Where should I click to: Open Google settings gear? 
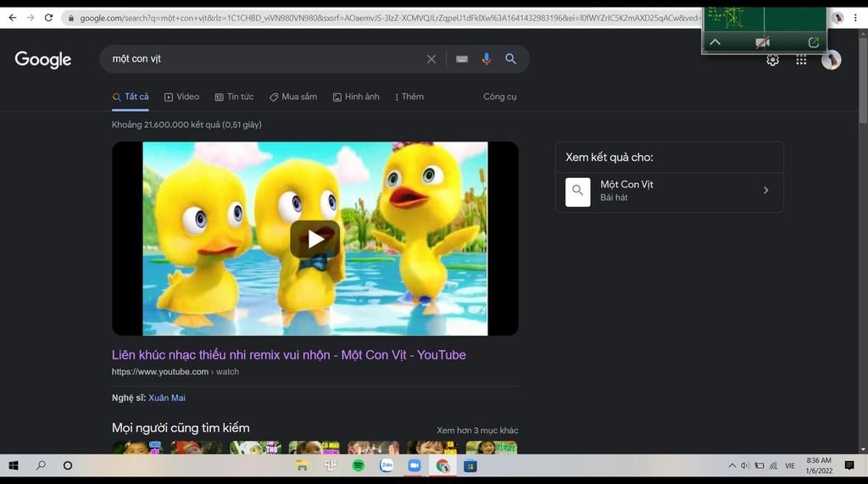772,60
